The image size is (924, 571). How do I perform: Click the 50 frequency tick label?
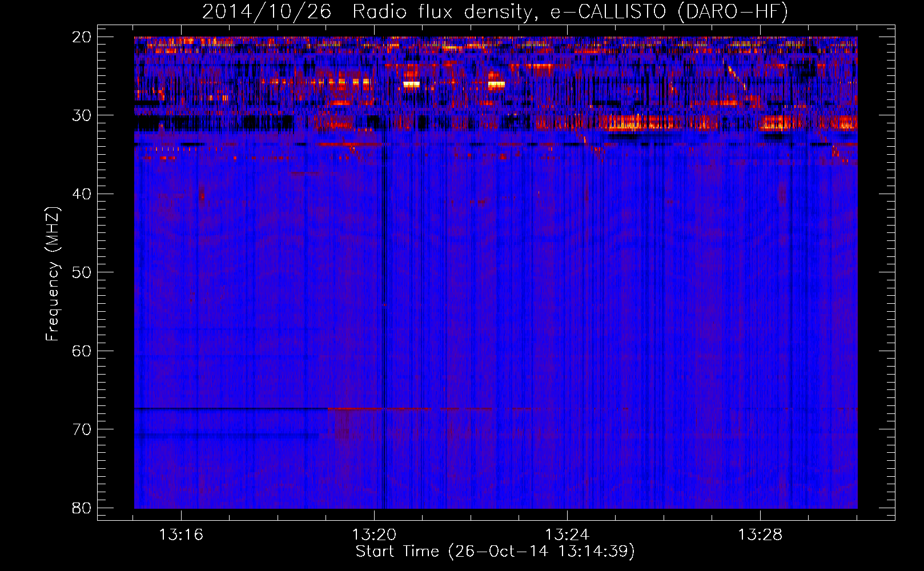click(82, 272)
